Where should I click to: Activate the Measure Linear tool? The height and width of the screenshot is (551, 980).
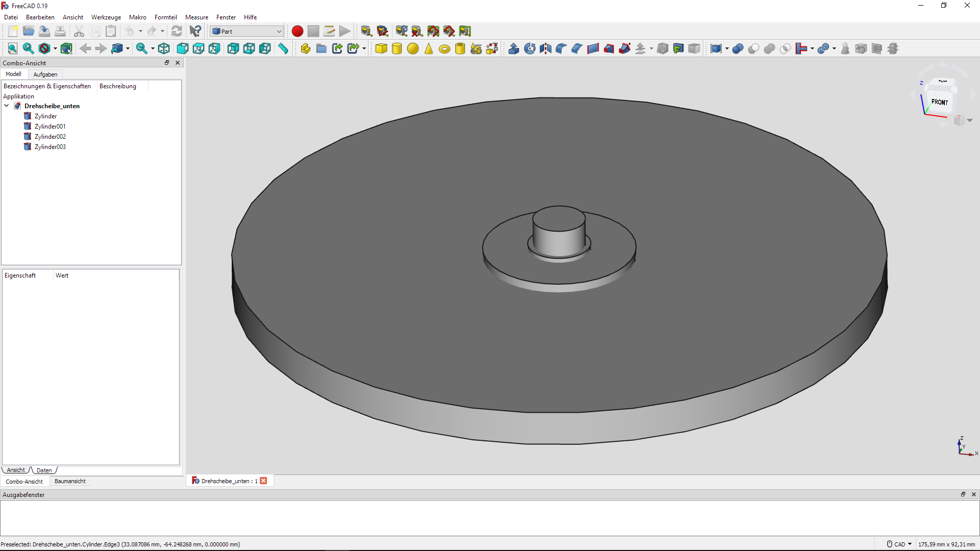283,48
